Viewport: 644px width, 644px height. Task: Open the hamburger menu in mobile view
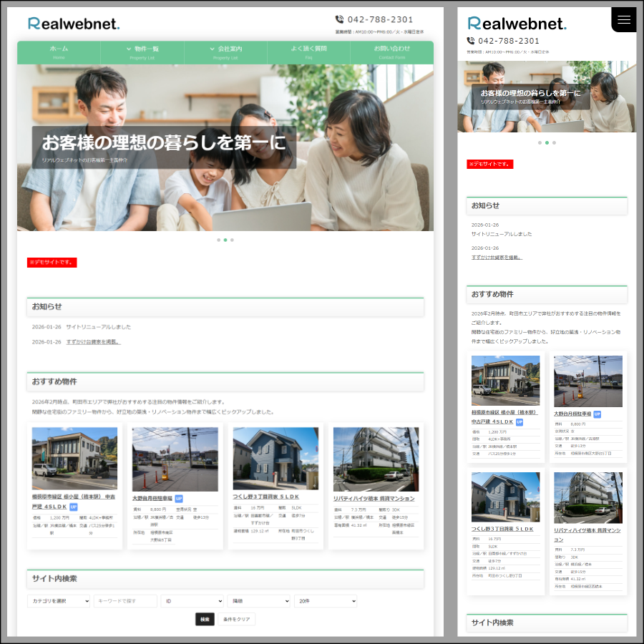point(624,20)
